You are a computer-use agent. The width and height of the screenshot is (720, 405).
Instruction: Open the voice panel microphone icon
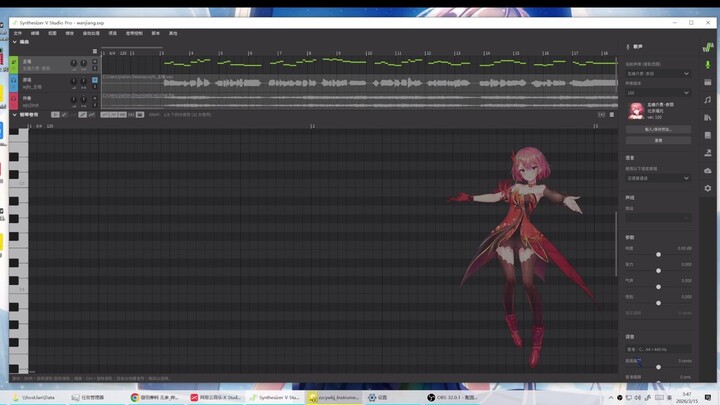click(708, 65)
